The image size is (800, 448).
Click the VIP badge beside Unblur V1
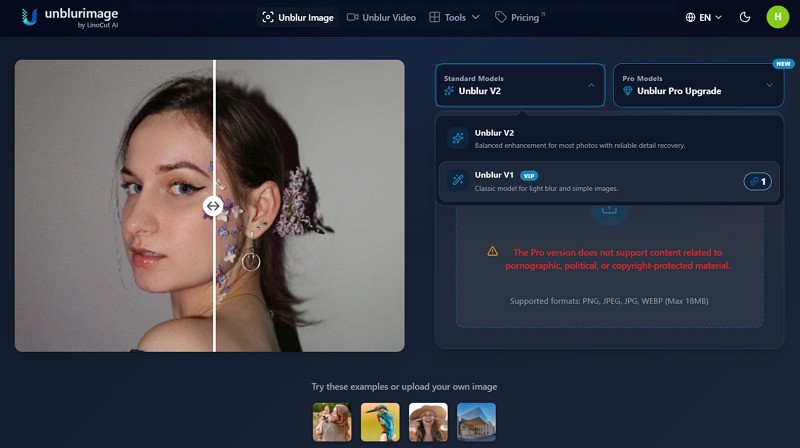pyautogui.click(x=529, y=176)
